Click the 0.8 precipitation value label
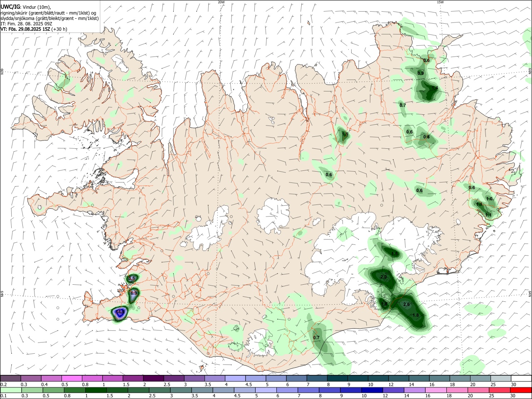The width and height of the screenshot is (532, 399). (426, 137)
